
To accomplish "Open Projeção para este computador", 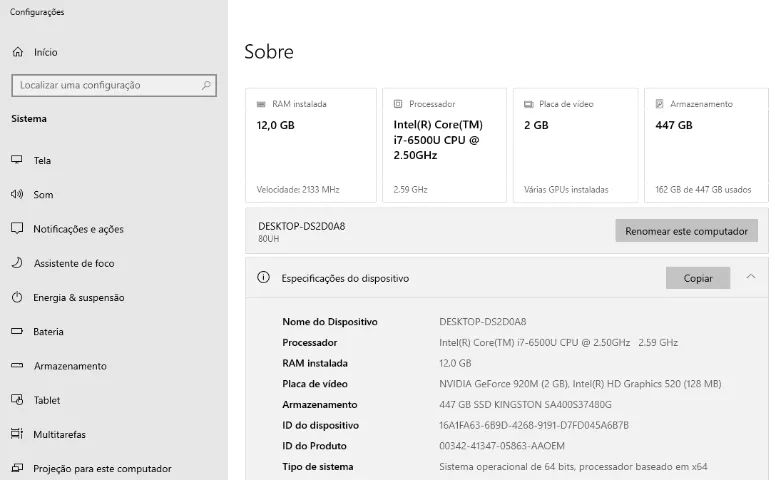I will coord(91,468).
